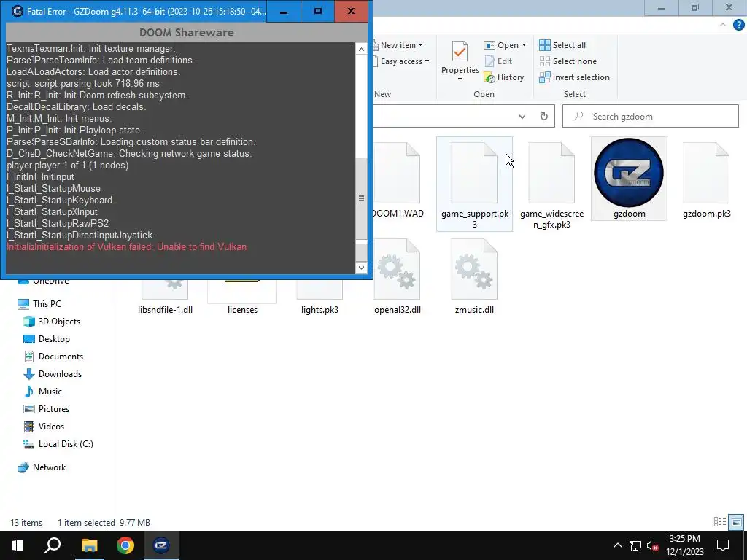The height and width of the screenshot is (560, 747).
Task: Expand address bar history dropdown
Action: [x=522, y=116]
